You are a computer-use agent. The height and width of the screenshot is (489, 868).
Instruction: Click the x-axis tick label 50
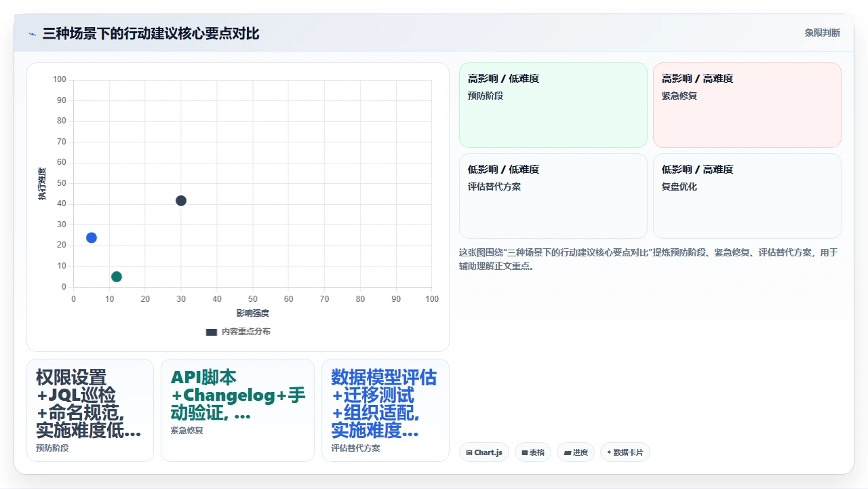coord(252,299)
